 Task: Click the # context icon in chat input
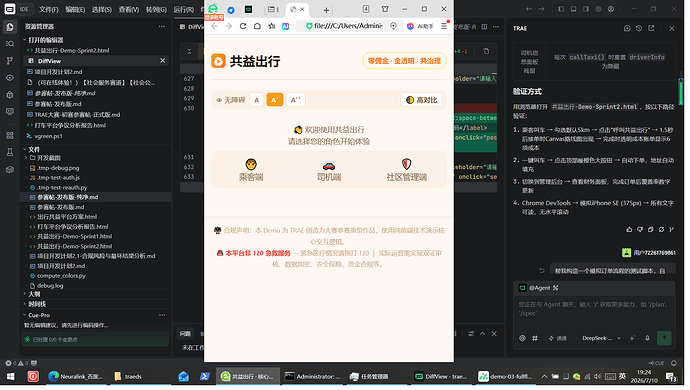535,338
